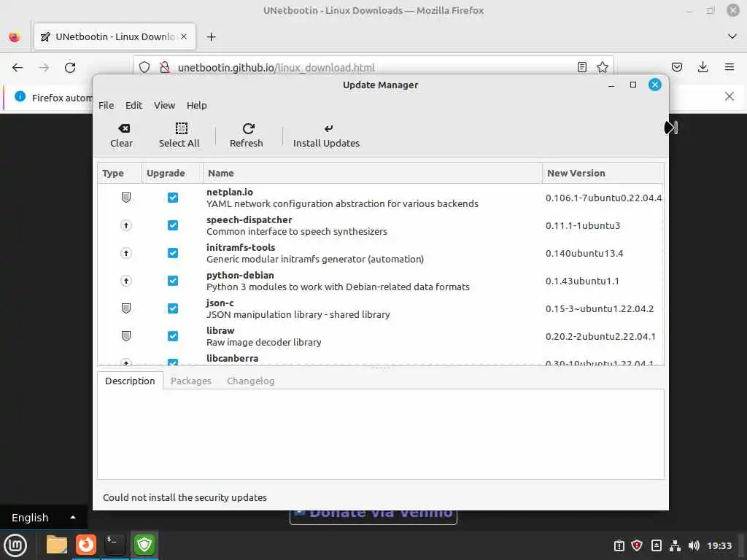Screen dimensions: 747x560
Task: Click the Clear toolbar icon
Action: click(x=124, y=128)
